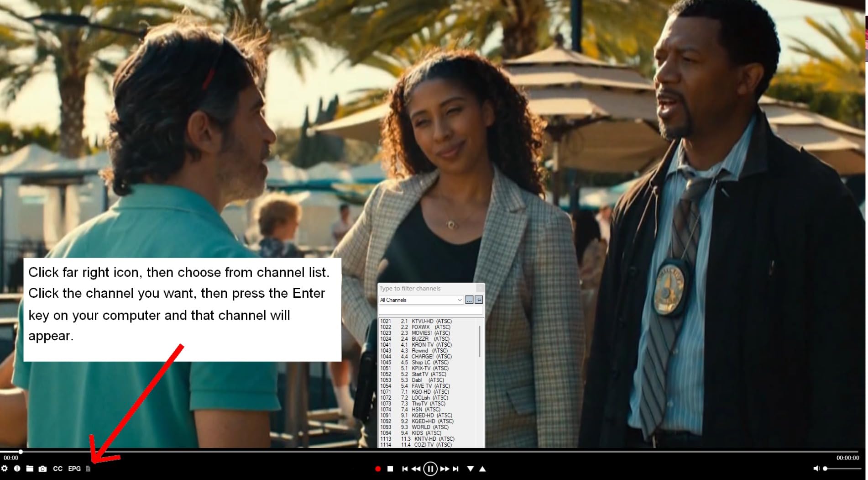Screen dimensions: 868x480
Task: Rewind using the double-left arrow button
Action: 416,469
